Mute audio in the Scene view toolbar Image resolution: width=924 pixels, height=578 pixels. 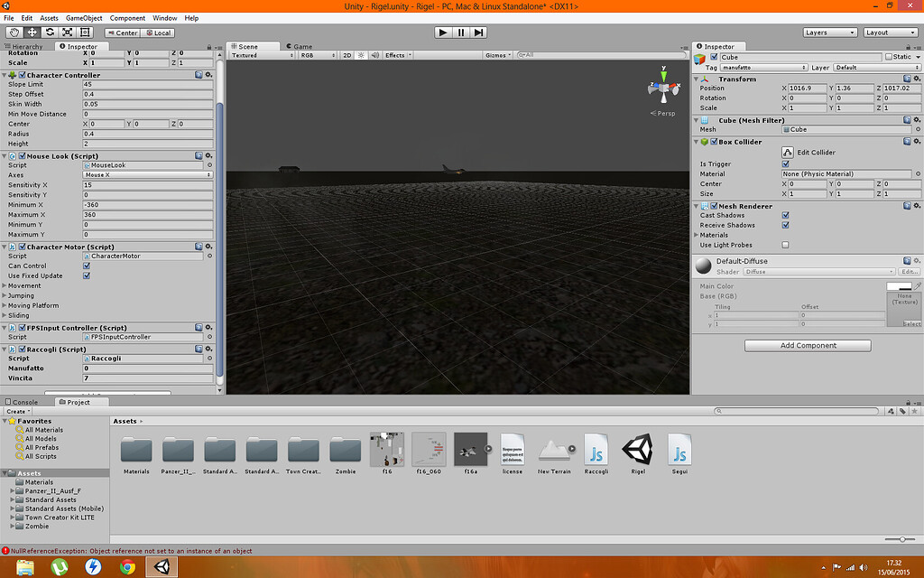(x=375, y=54)
